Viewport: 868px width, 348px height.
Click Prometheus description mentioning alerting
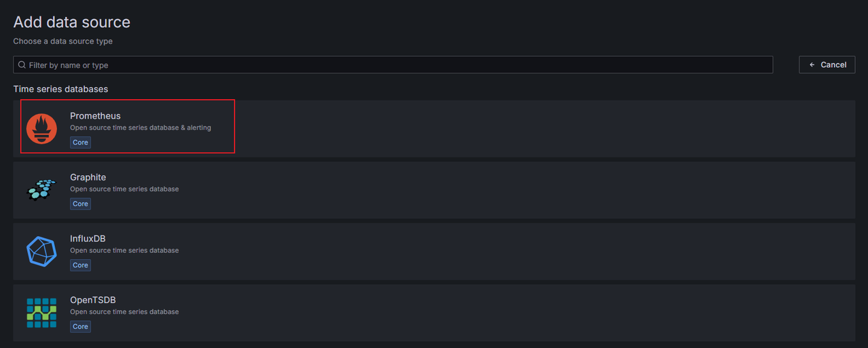coord(140,128)
